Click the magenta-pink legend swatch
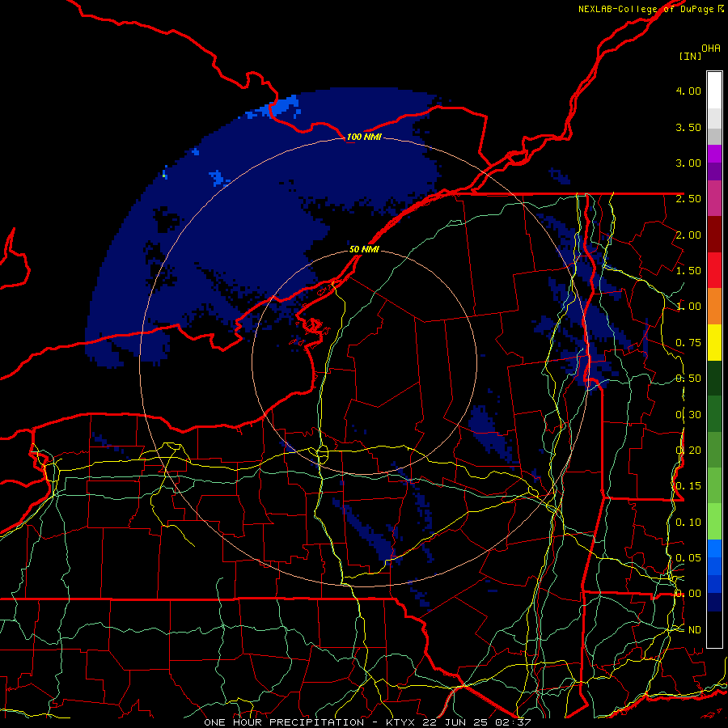This screenshot has height=728, width=728. [714, 198]
